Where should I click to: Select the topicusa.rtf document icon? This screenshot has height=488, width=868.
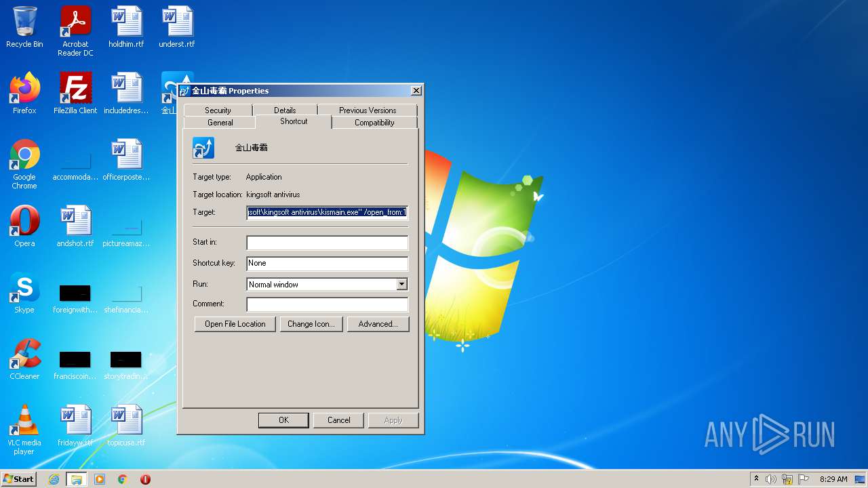point(126,426)
